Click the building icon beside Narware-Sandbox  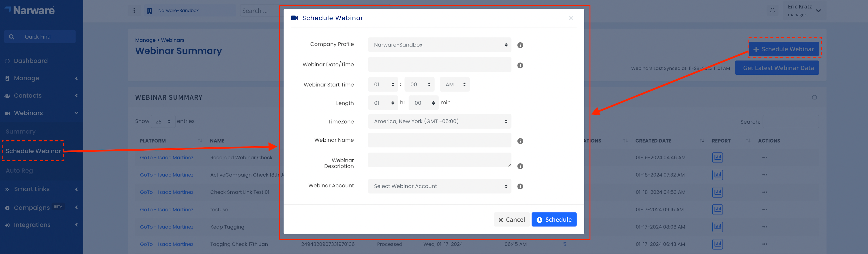point(150,11)
